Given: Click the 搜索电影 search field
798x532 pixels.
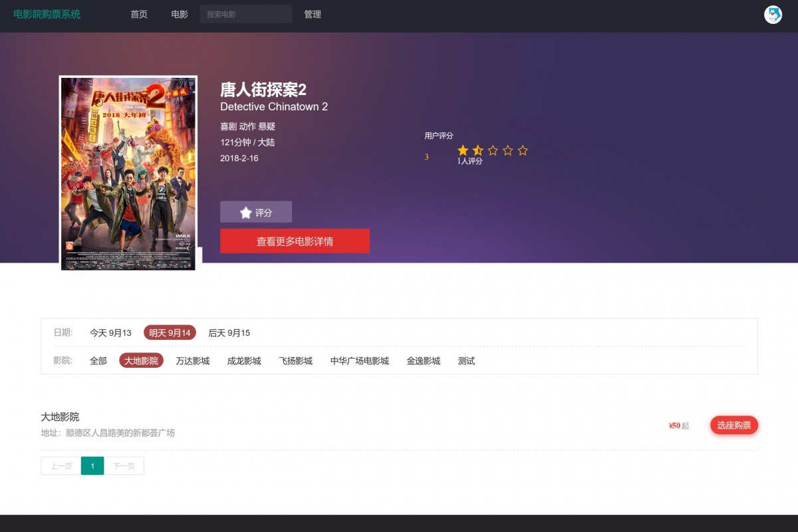Looking at the screenshot, I should pyautogui.click(x=246, y=14).
